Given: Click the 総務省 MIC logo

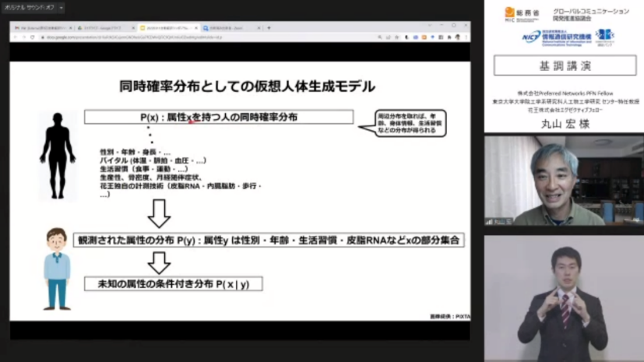Looking at the screenshot, I should [522, 14].
